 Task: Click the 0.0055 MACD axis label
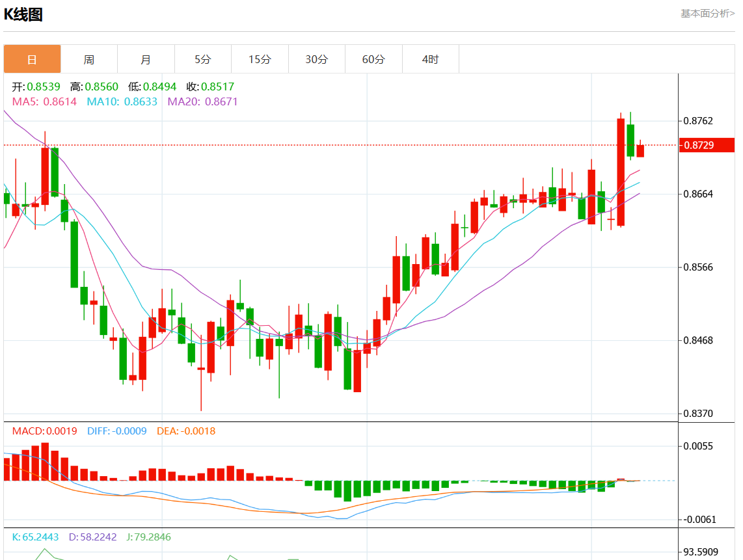click(698, 446)
